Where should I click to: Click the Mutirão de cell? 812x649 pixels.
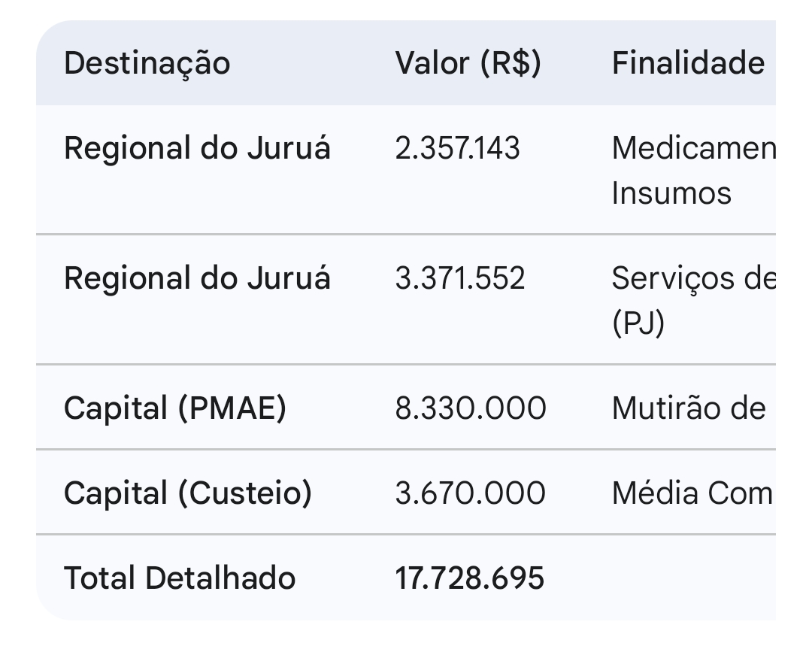(x=689, y=408)
